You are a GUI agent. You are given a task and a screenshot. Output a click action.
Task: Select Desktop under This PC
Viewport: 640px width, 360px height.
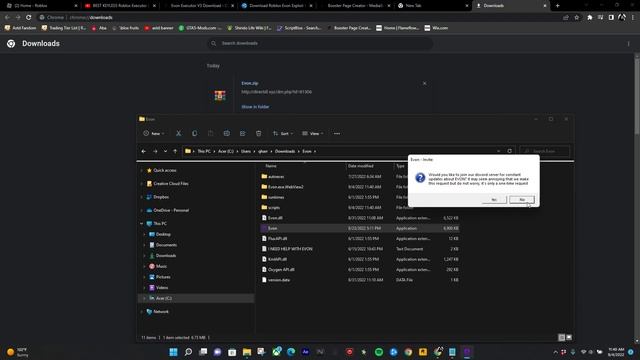click(x=163, y=234)
